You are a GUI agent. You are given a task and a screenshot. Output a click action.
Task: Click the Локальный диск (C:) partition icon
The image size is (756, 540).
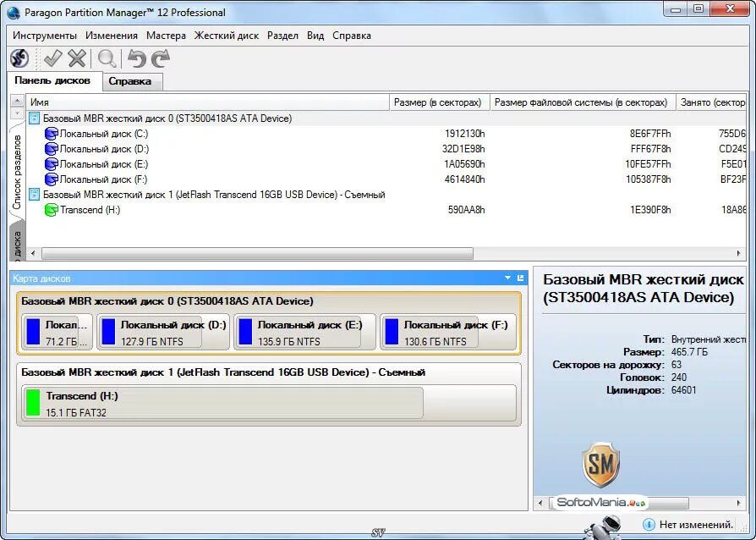tap(51, 134)
